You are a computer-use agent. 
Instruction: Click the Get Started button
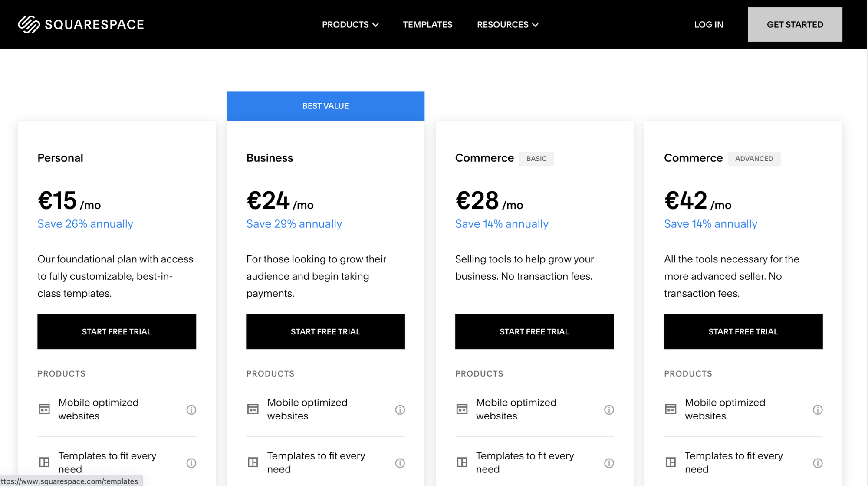tap(795, 25)
